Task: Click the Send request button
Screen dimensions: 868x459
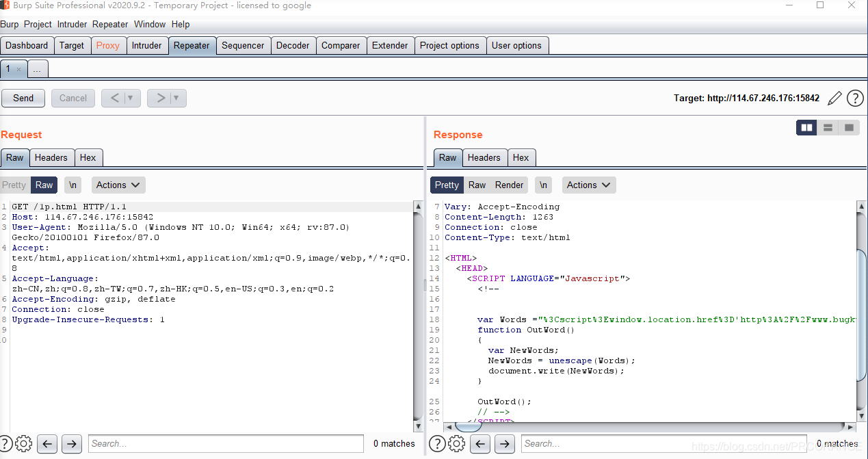Action: coord(23,98)
